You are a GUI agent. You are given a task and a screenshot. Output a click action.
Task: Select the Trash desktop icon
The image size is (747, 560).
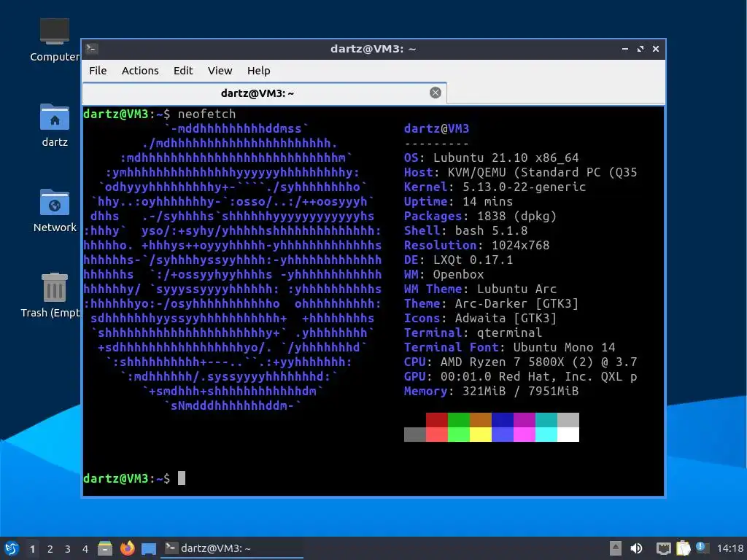point(50,295)
